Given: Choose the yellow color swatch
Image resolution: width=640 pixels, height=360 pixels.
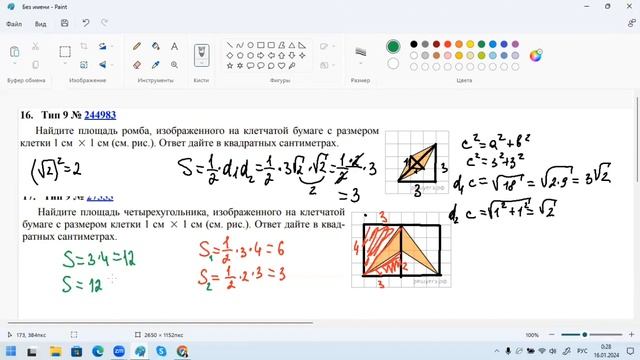Looking at the screenshot, I should tap(470, 44).
